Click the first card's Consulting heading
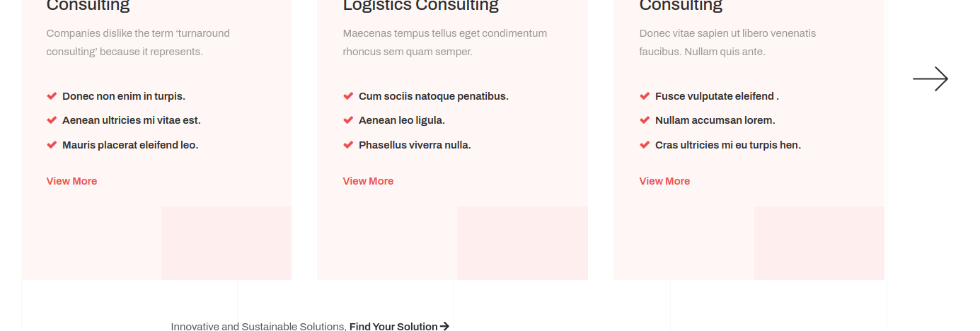Screen dimensions: 980x331 point(88,6)
